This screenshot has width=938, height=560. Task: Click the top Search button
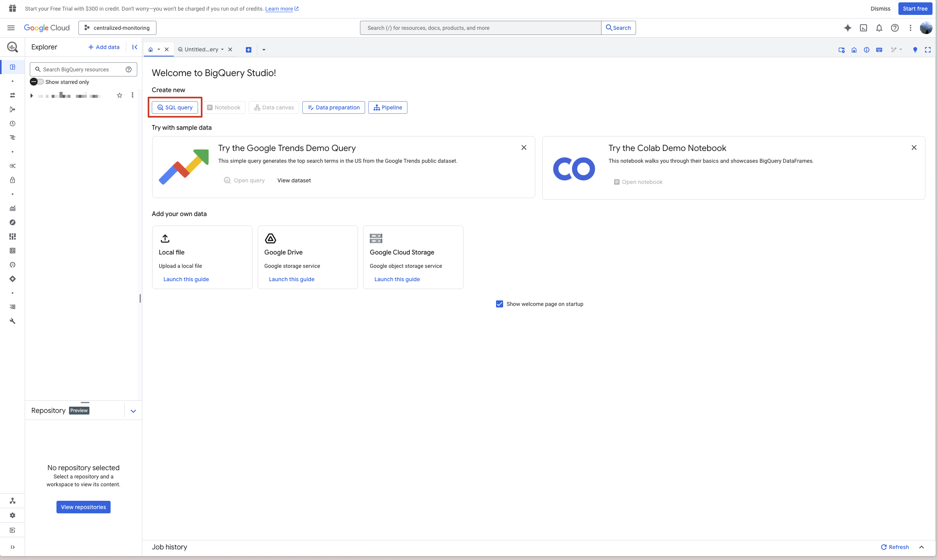[x=618, y=28]
